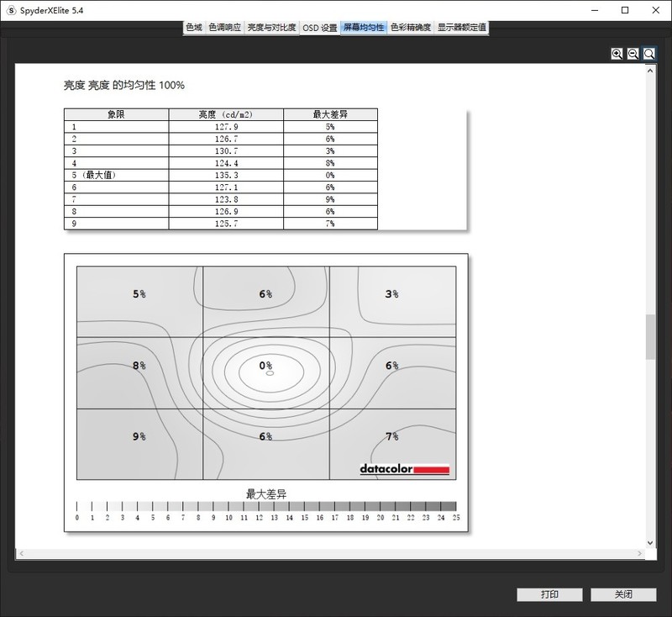Click the 25 mark on the legend scale

point(456,518)
